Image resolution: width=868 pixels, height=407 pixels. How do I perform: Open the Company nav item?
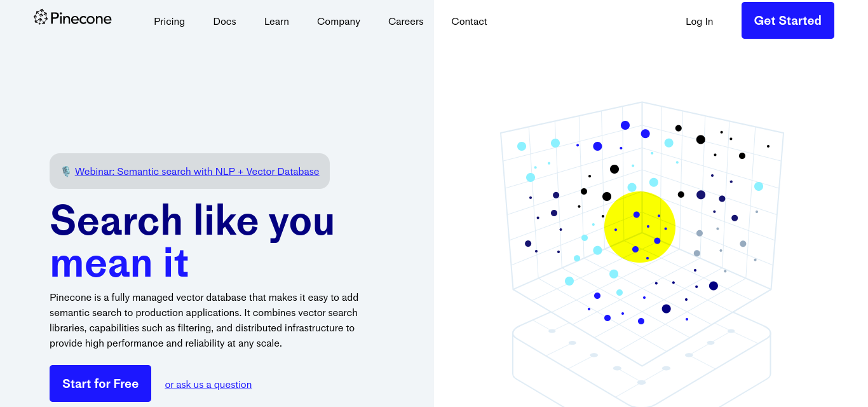(339, 22)
